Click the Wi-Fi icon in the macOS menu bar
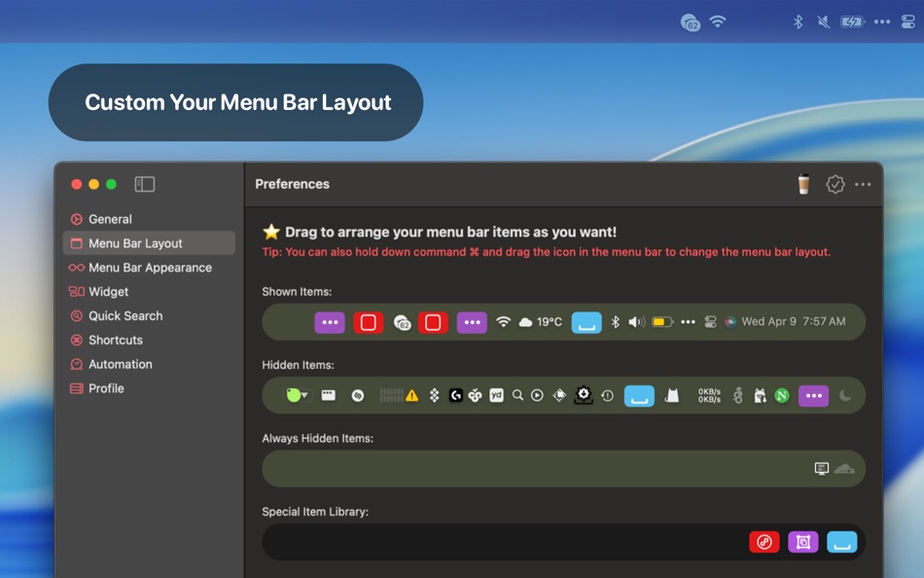Image resolution: width=924 pixels, height=578 pixels. [717, 21]
